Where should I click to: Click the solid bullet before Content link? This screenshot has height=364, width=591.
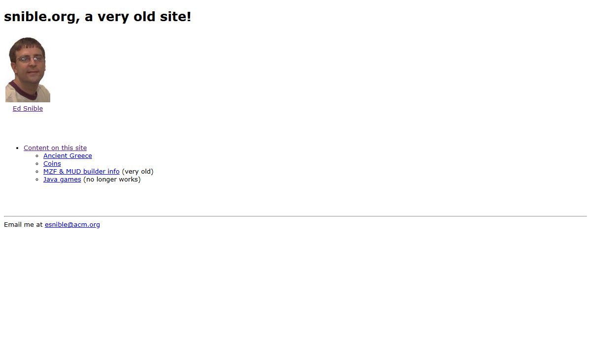17,148
